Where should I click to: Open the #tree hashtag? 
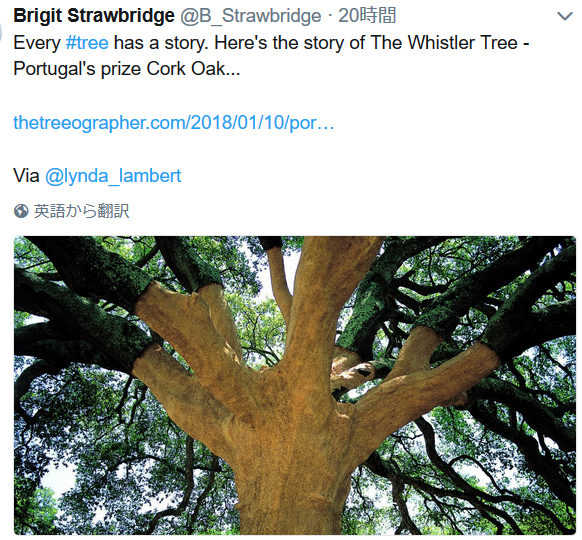tap(87, 43)
